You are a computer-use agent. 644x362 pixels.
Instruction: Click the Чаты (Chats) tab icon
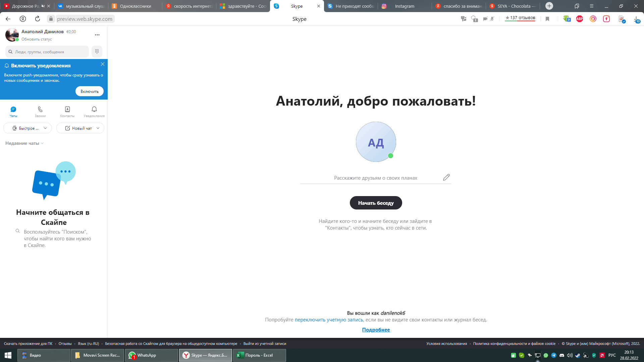[x=13, y=109]
